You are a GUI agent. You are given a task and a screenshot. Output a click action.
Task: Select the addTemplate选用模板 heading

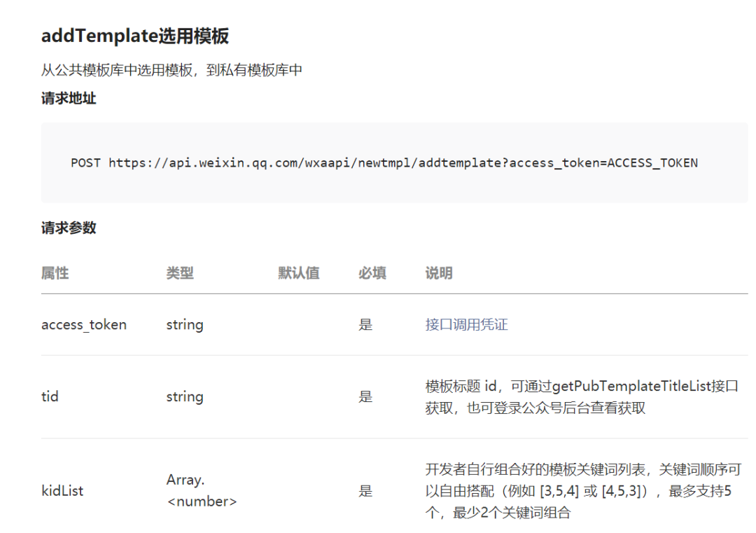click(135, 36)
